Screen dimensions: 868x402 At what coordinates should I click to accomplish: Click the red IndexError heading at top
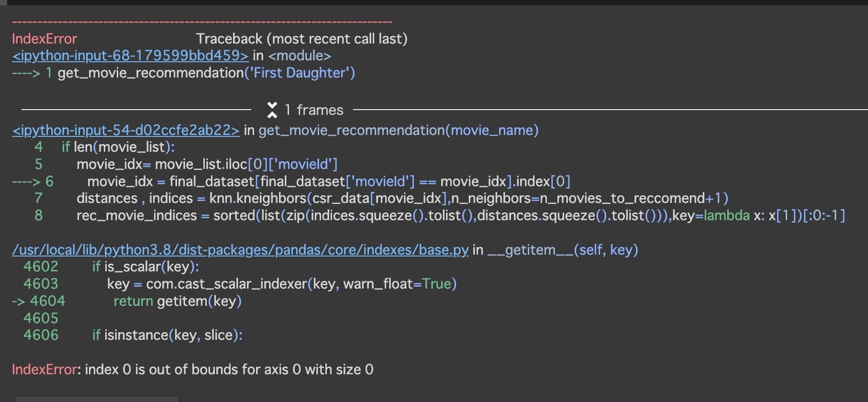tap(45, 39)
